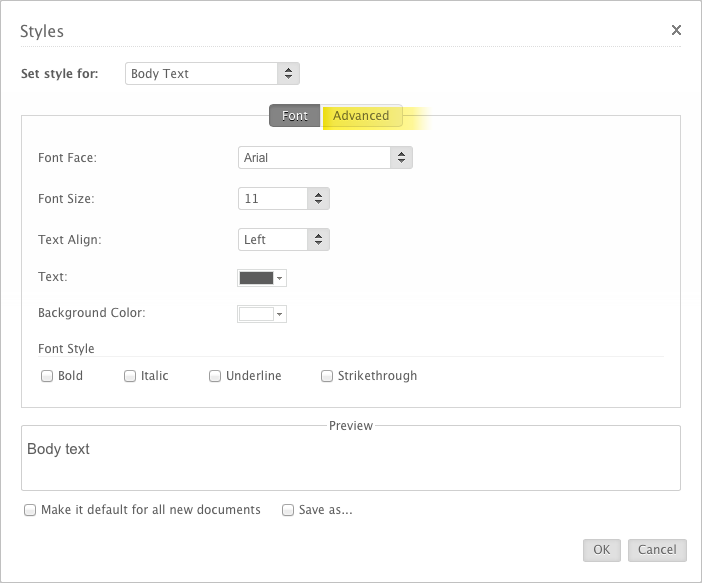Image resolution: width=702 pixels, height=583 pixels.
Task: Confirm with the OK button
Action: pyautogui.click(x=602, y=550)
